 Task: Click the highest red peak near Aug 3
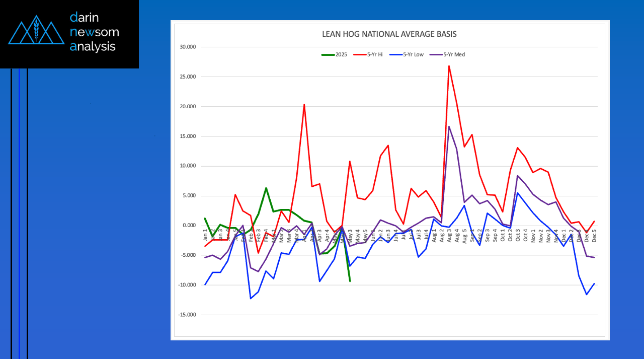point(449,66)
